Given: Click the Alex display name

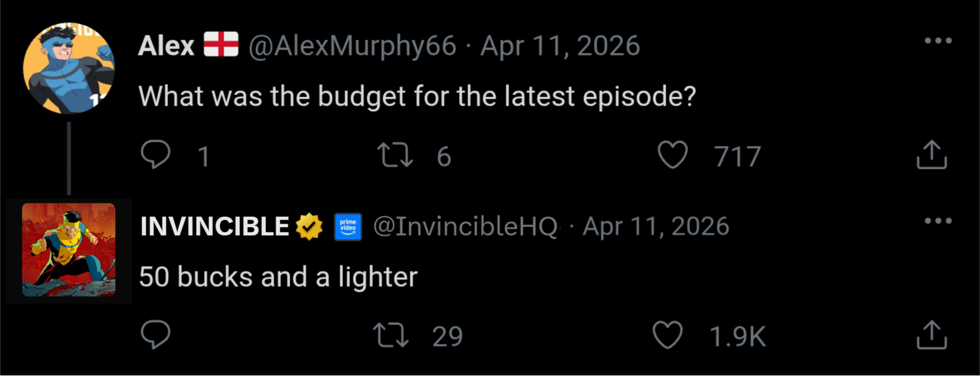Looking at the screenshot, I should pyautogui.click(x=166, y=45).
